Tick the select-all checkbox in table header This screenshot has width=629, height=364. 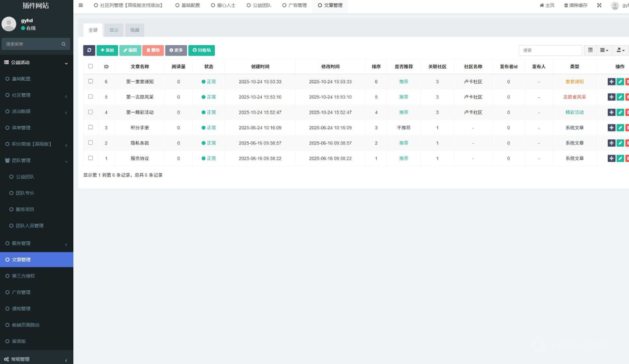(90, 66)
